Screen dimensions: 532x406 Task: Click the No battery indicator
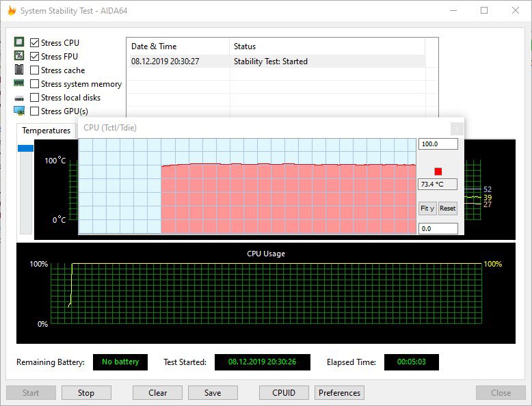click(x=120, y=362)
